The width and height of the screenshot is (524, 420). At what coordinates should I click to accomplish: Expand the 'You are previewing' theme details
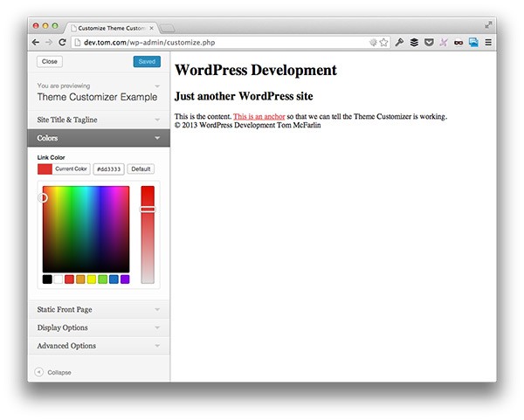click(99, 92)
